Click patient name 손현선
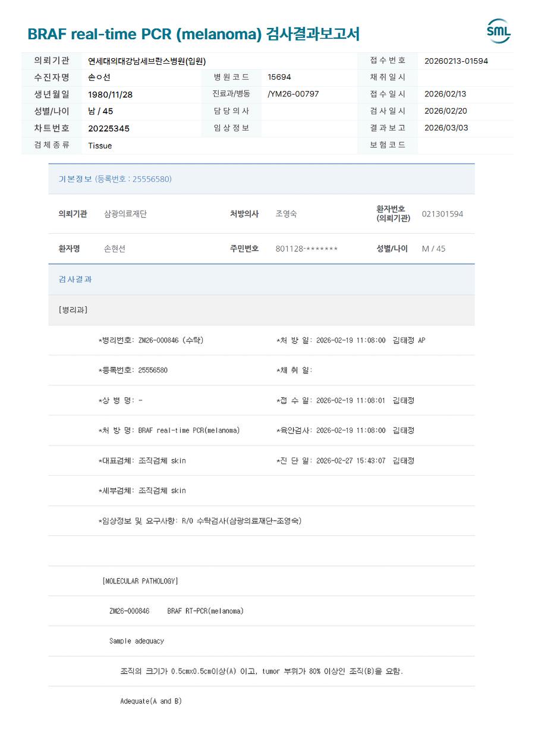Viewport: 535px width, 756px height. [115, 249]
